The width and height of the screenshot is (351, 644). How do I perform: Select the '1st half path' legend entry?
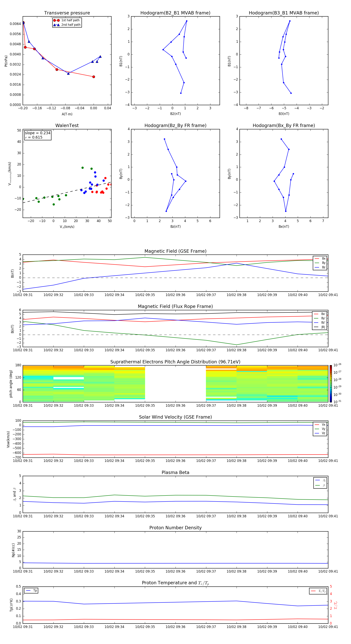(67, 20)
